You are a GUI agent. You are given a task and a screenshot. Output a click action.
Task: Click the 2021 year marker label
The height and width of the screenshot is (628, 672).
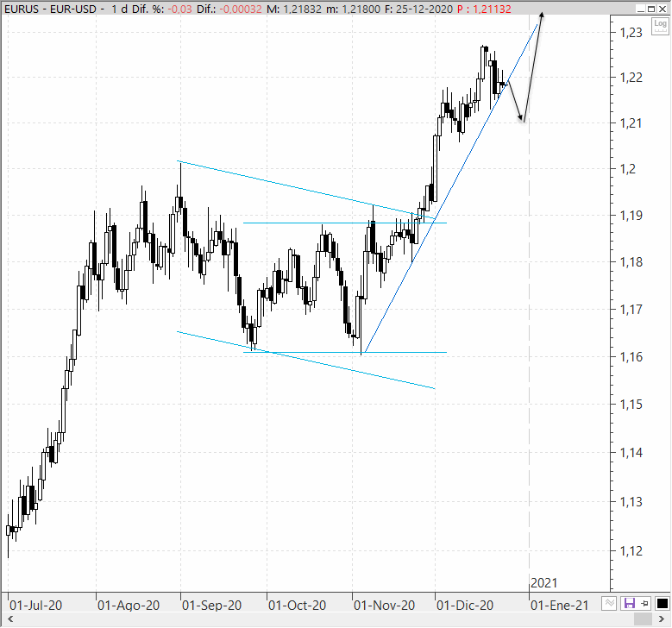[x=543, y=583]
